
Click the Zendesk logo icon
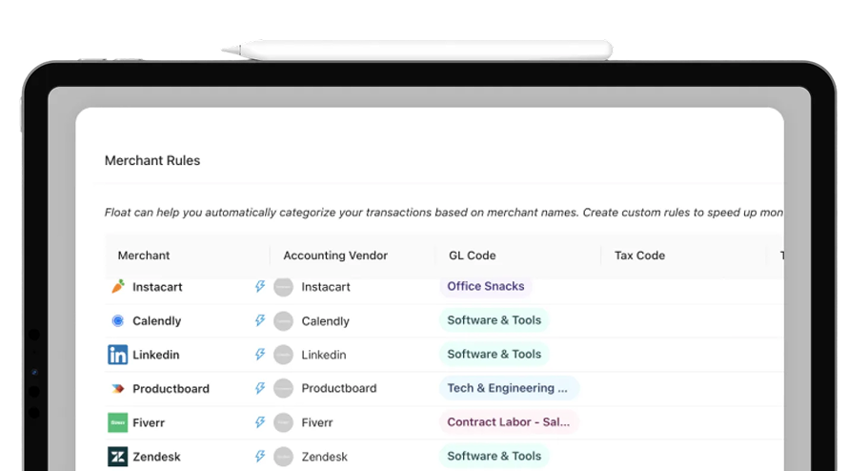click(x=117, y=457)
